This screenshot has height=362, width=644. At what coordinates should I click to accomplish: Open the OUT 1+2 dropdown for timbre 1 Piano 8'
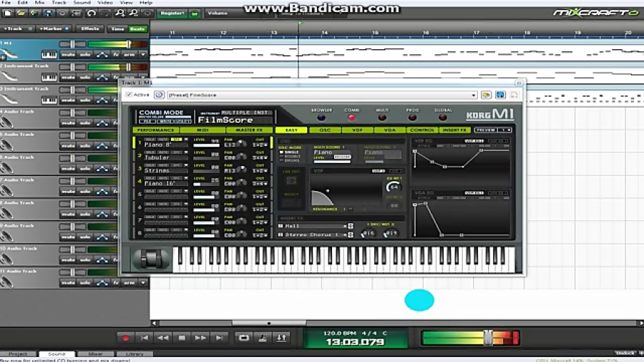[260, 145]
